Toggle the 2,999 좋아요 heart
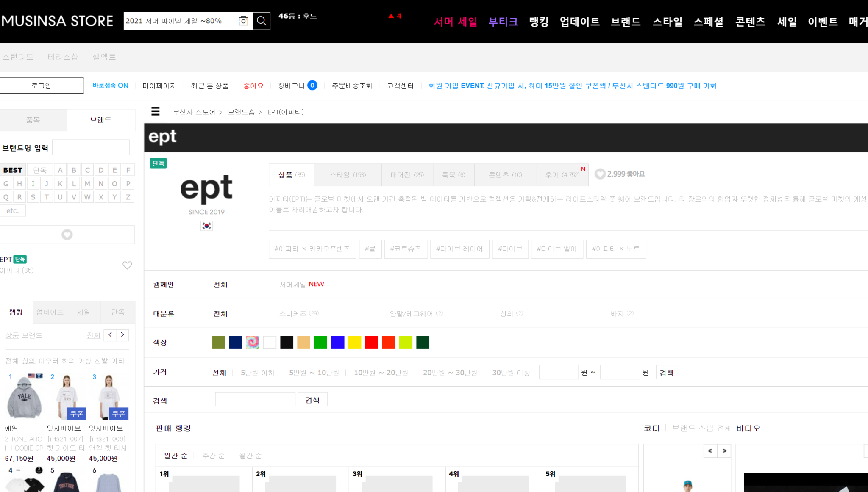This screenshot has height=492, width=868. click(x=600, y=174)
